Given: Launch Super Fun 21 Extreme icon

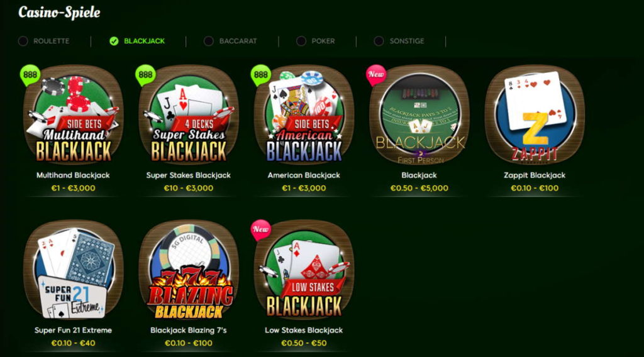Looking at the screenshot, I should coord(73,270).
